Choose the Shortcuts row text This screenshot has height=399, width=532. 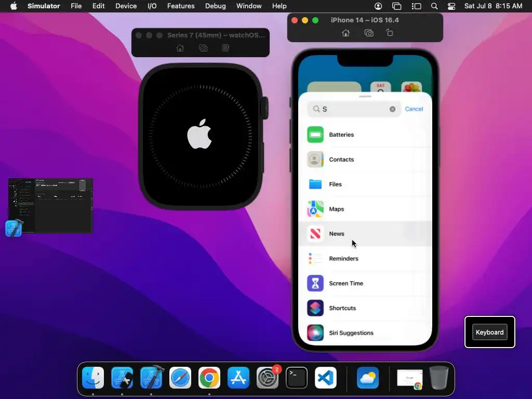point(342,308)
